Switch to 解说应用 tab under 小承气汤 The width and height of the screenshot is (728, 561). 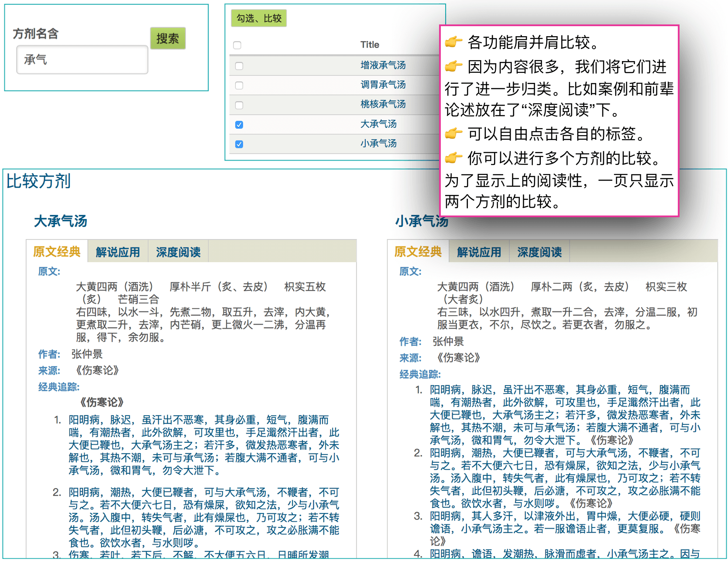479,252
